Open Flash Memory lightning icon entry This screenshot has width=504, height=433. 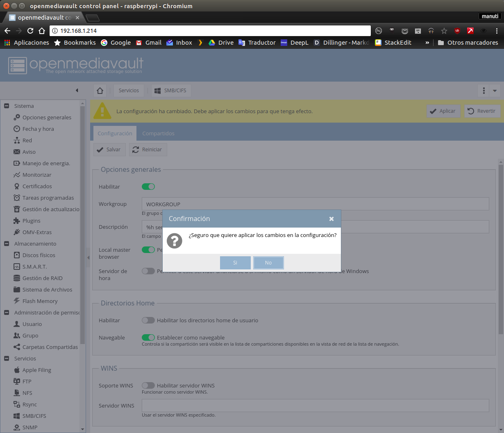[x=17, y=301]
